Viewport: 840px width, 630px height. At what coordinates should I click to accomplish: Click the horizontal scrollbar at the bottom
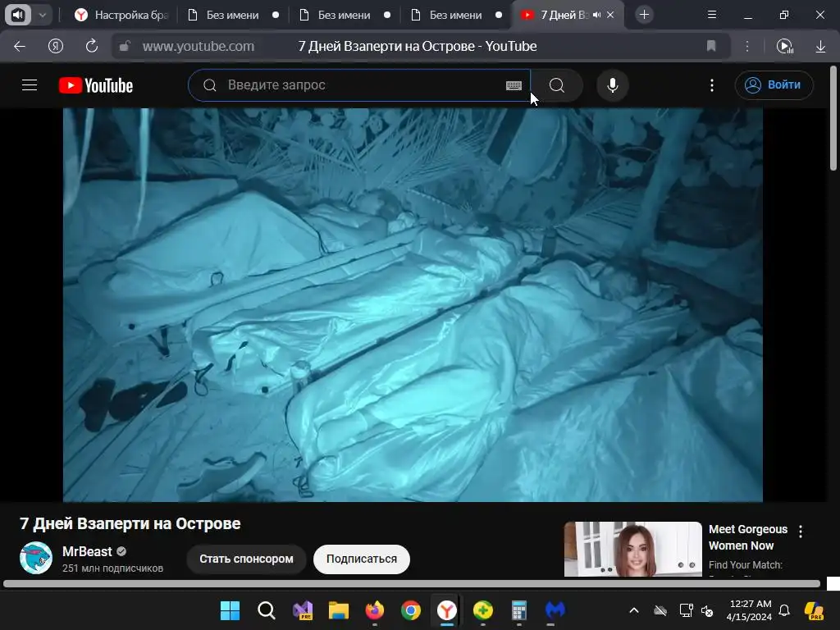click(x=412, y=583)
